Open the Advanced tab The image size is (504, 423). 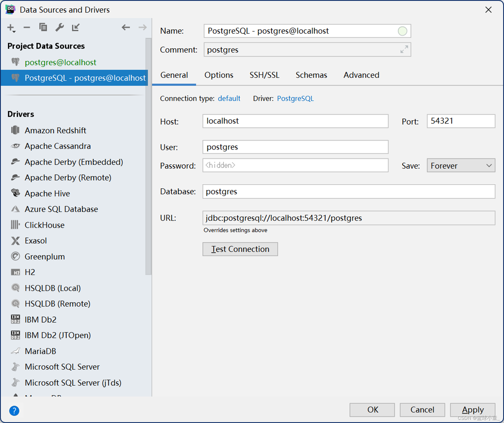pyautogui.click(x=361, y=75)
